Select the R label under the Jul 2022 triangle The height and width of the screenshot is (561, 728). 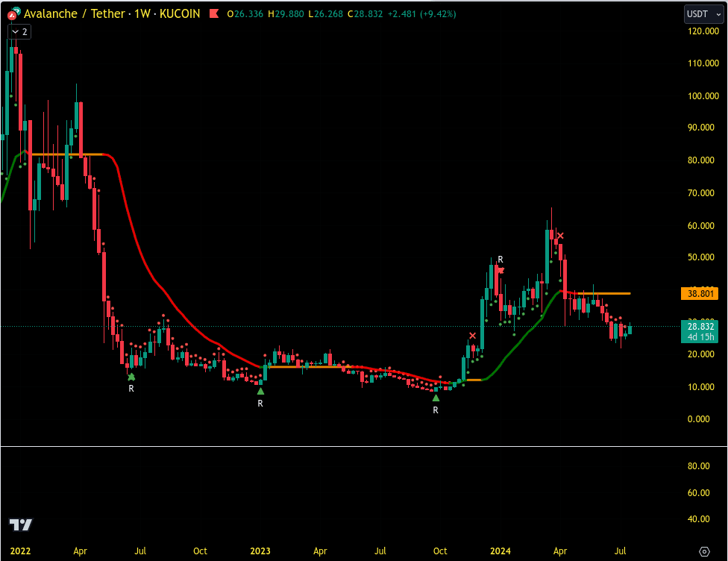[131, 389]
